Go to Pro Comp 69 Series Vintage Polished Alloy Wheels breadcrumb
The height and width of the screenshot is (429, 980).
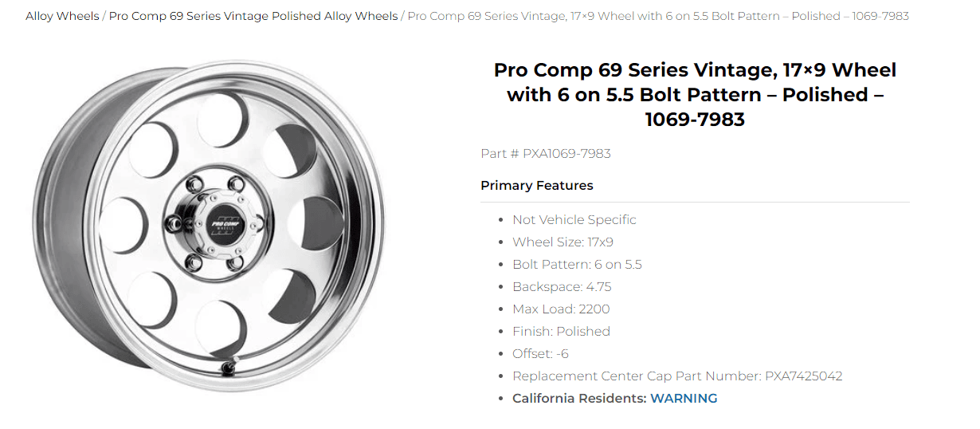253,16
